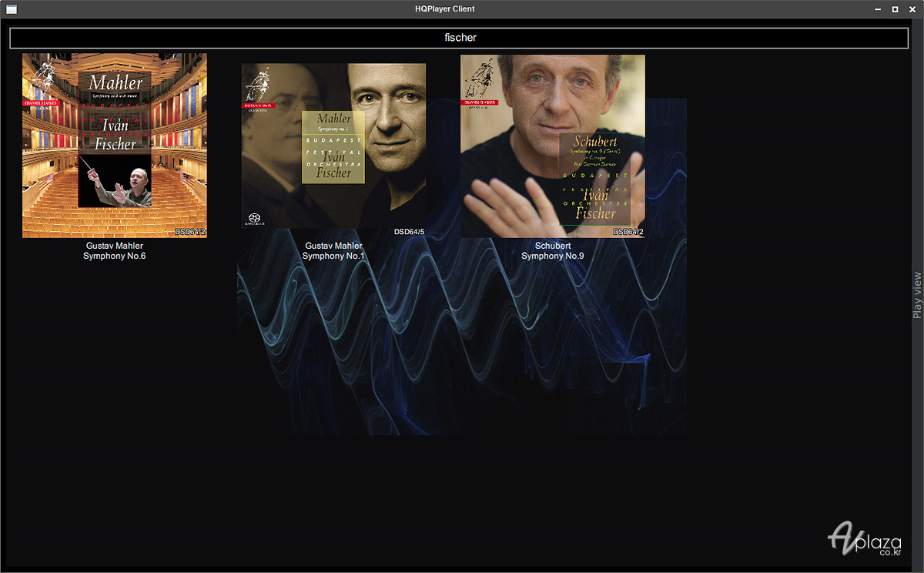Select the "Symphony No.1" album title text
Screen dimensions: 924x573
click(333, 256)
